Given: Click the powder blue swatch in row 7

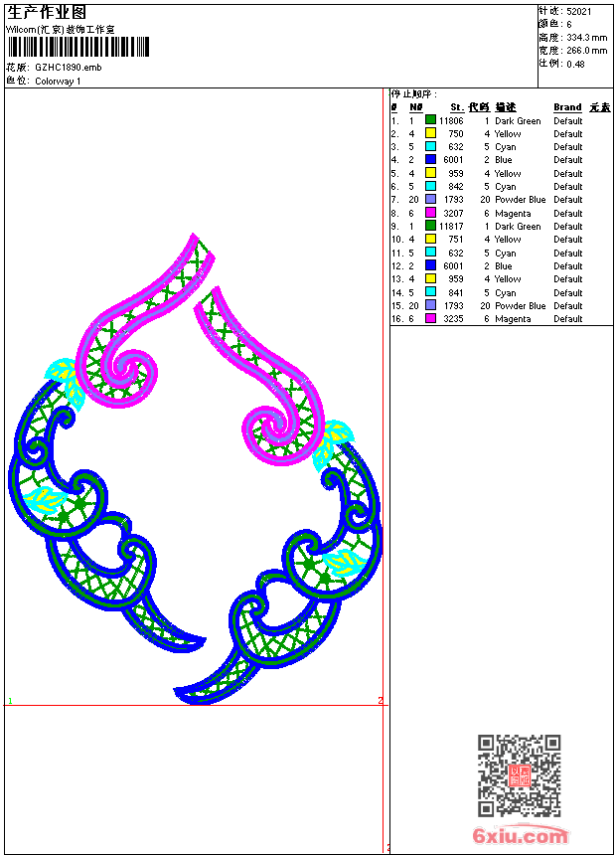Looking at the screenshot, I should click(x=430, y=199).
